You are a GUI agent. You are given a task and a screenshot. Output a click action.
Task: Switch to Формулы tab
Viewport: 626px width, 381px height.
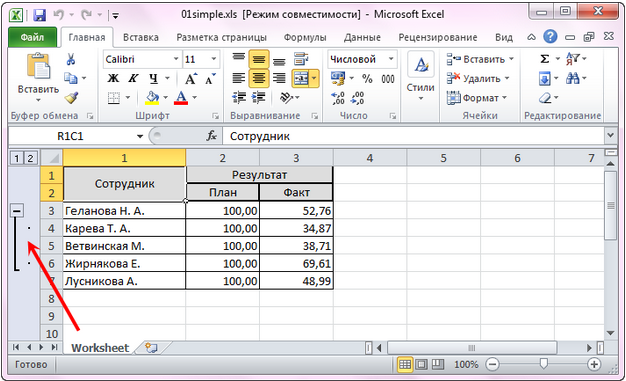click(305, 38)
